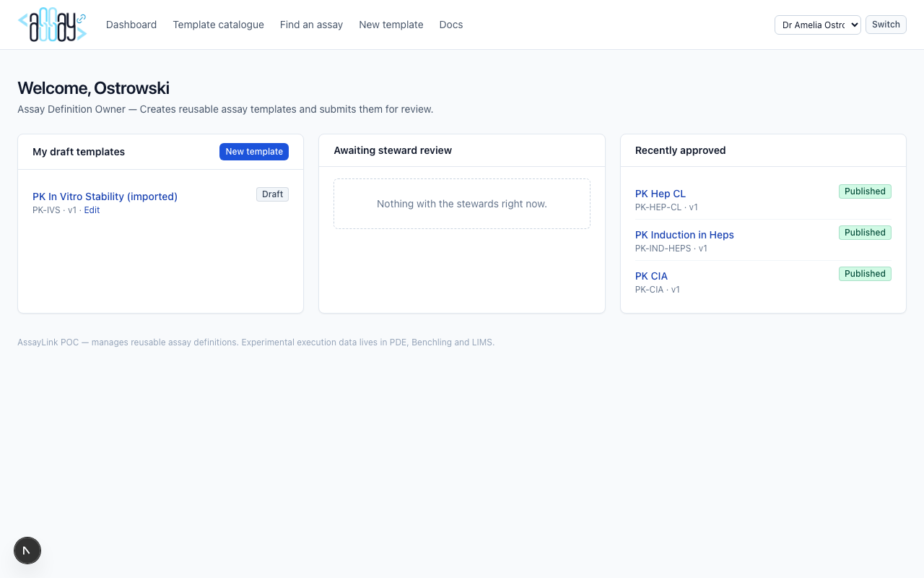The height and width of the screenshot is (578, 924).
Task: Click Edit link for PK-IVS draft
Action: point(92,210)
